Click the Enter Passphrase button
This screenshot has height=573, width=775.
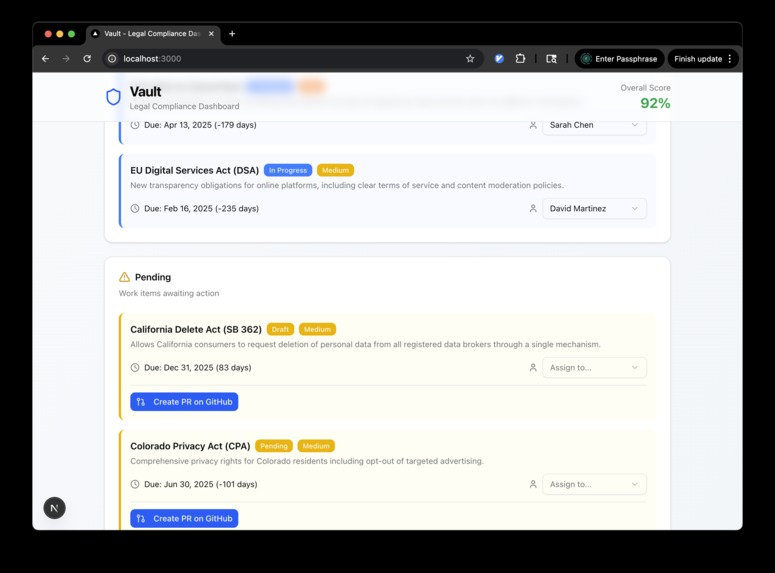(x=619, y=59)
